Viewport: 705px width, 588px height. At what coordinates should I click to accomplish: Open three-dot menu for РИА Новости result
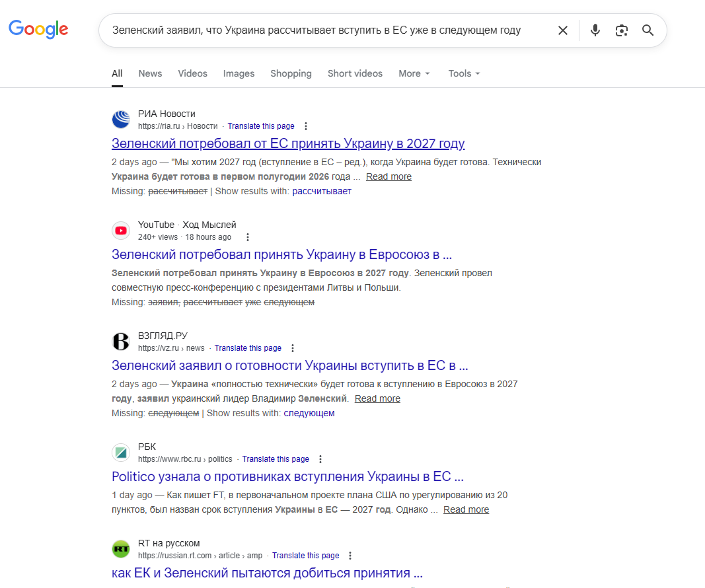(x=305, y=126)
